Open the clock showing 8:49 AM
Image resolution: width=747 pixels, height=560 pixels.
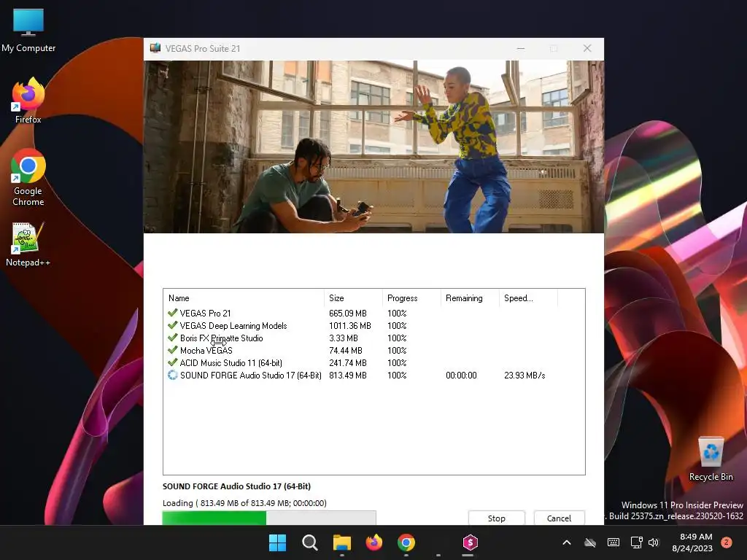click(692, 542)
